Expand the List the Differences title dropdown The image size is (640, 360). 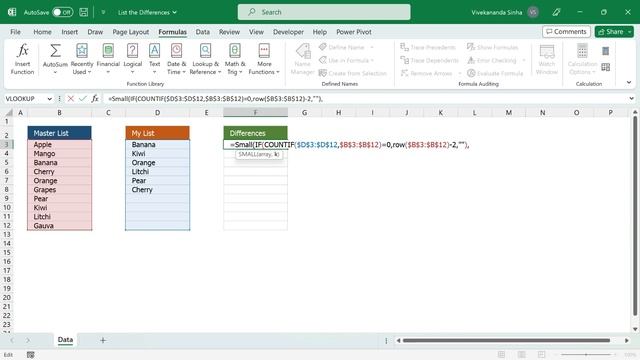tap(174, 13)
